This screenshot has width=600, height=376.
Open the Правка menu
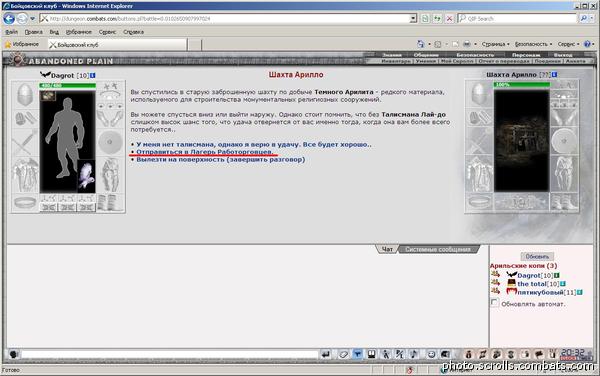33,32
